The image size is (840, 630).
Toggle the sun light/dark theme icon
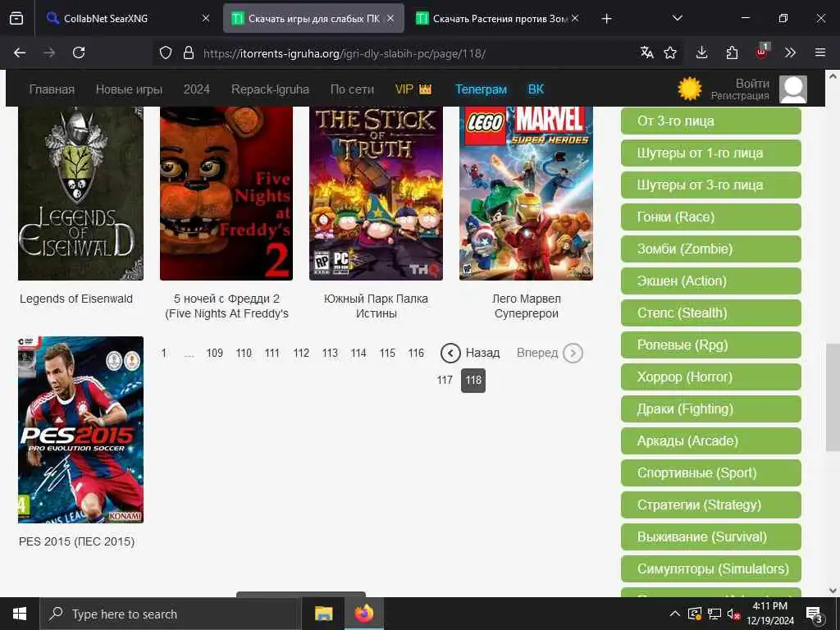pyautogui.click(x=689, y=89)
